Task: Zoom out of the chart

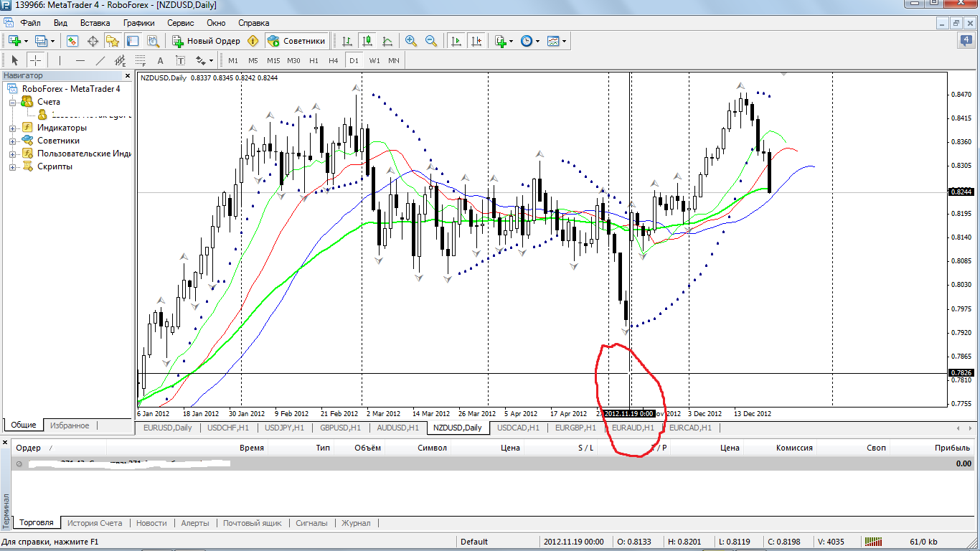Action: (x=431, y=41)
